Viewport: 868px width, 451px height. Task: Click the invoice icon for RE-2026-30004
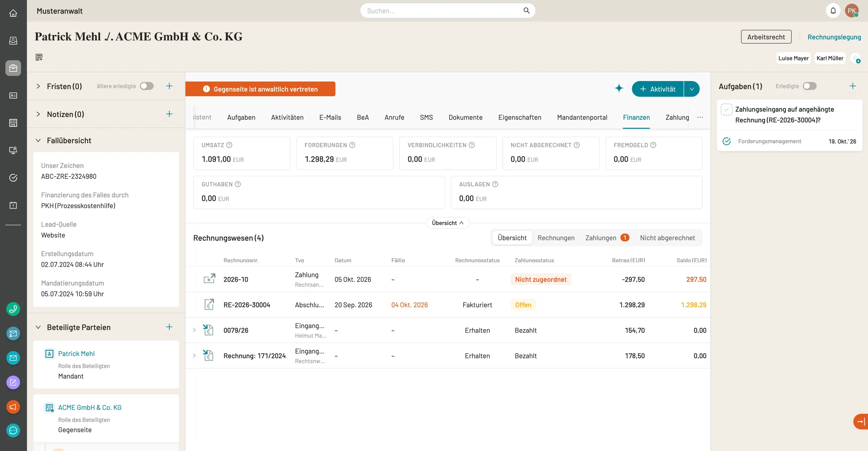pos(209,304)
